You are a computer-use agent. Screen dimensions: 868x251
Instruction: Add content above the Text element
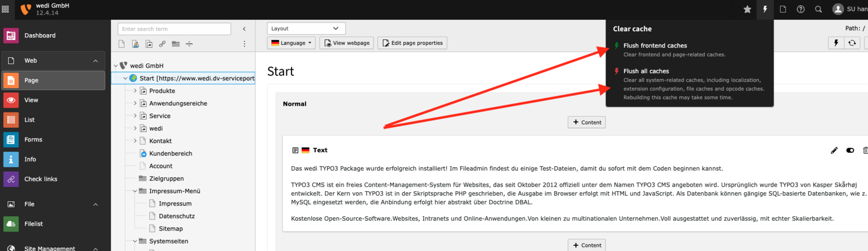[x=587, y=122]
